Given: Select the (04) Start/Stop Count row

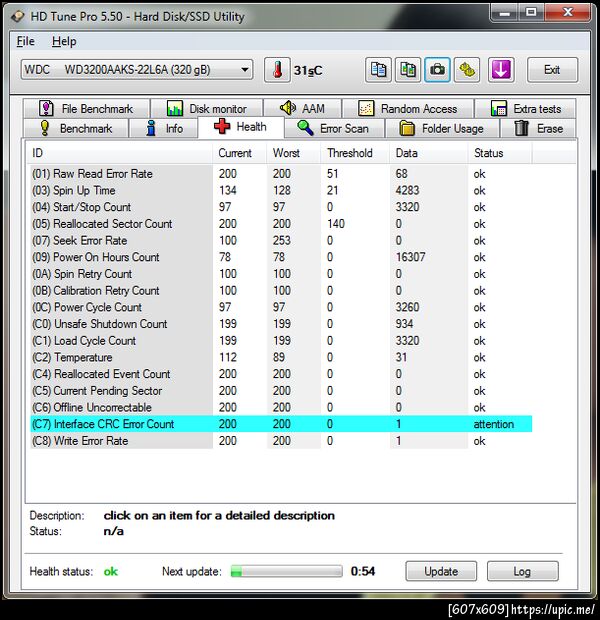Looking at the screenshot, I should click(x=281, y=207).
